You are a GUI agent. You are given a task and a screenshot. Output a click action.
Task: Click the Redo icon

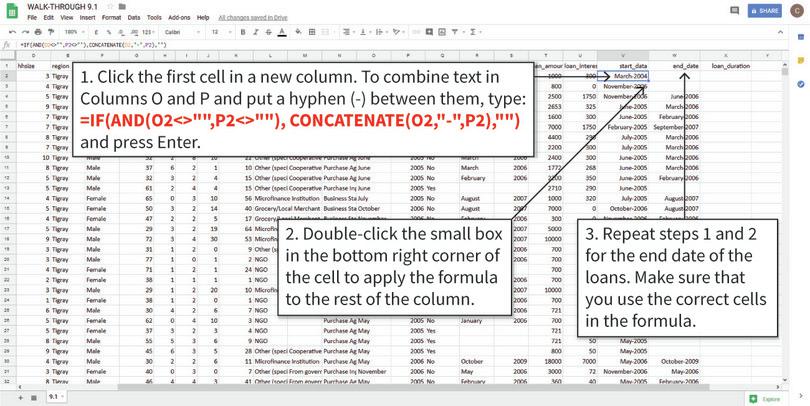pos(25,32)
